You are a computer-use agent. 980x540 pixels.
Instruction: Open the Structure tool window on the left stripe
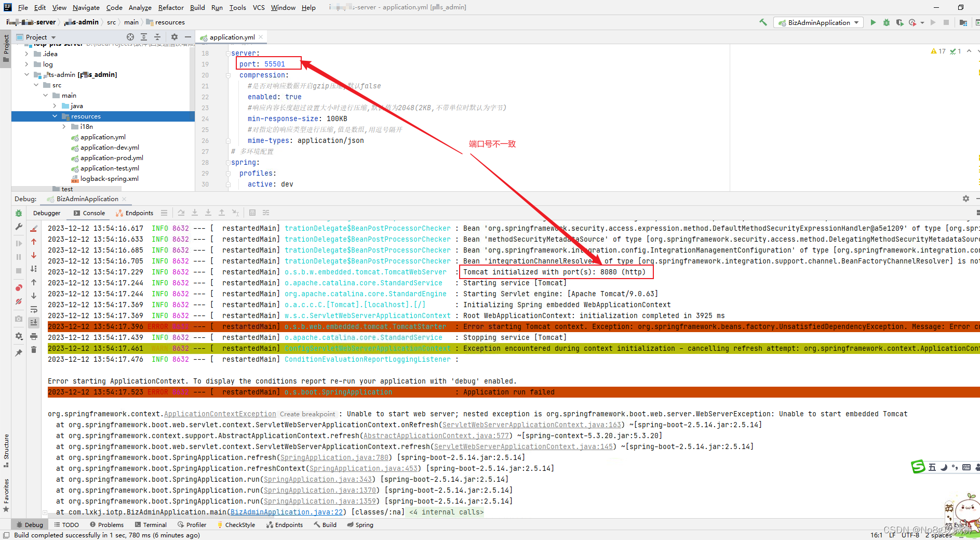[6, 450]
